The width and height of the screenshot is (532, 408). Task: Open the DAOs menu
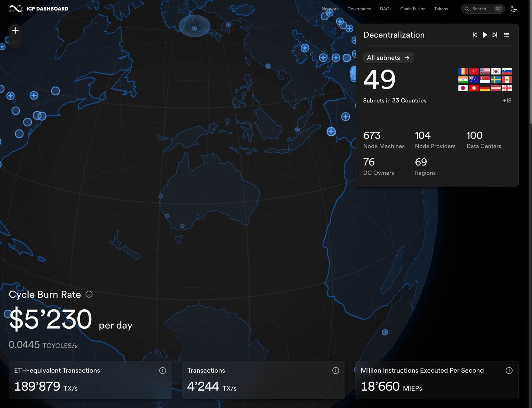point(386,9)
